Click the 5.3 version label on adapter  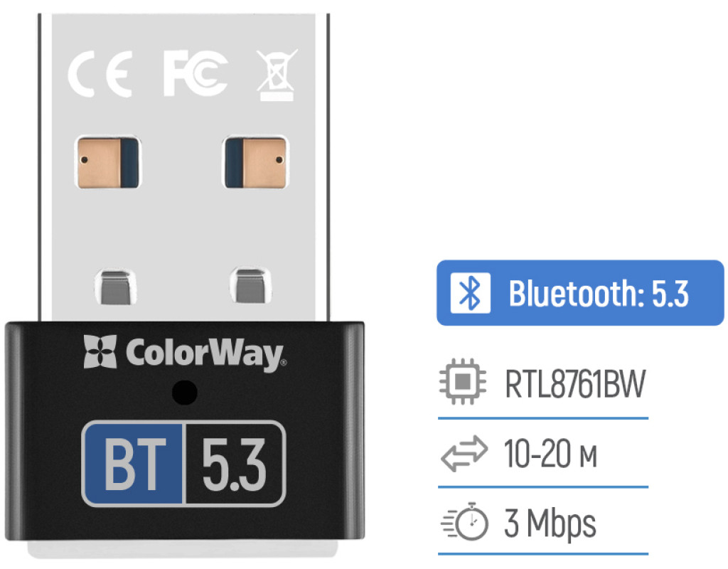235,464
